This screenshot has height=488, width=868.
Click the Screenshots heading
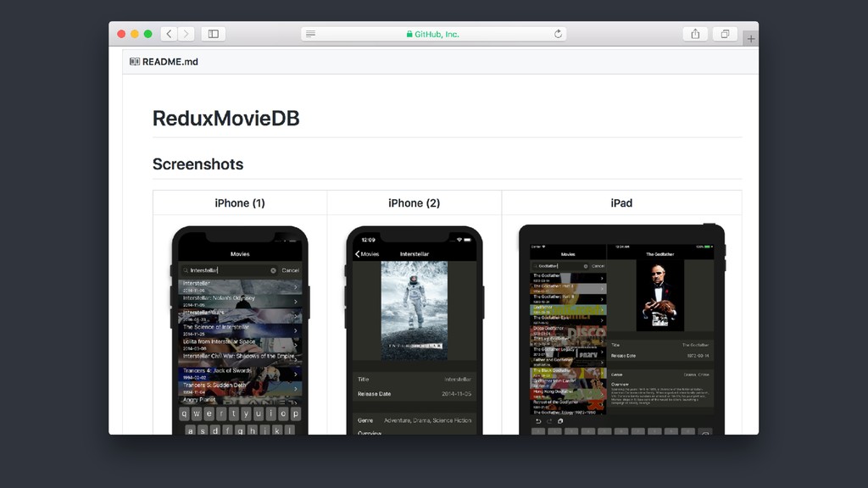198,164
